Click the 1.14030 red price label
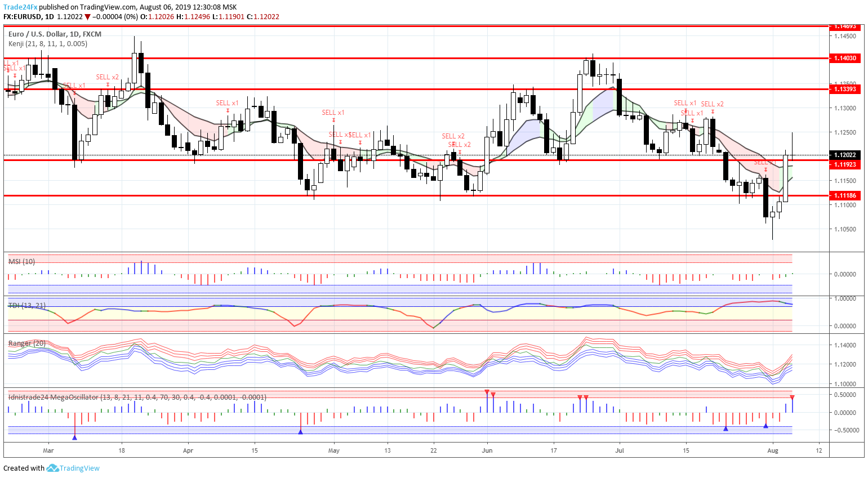Viewport: 868px width, 478px height. pos(845,58)
